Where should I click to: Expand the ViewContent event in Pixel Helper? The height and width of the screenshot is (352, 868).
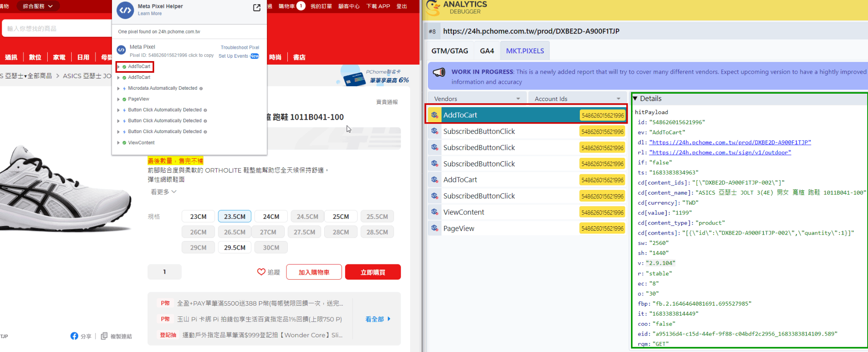point(118,143)
